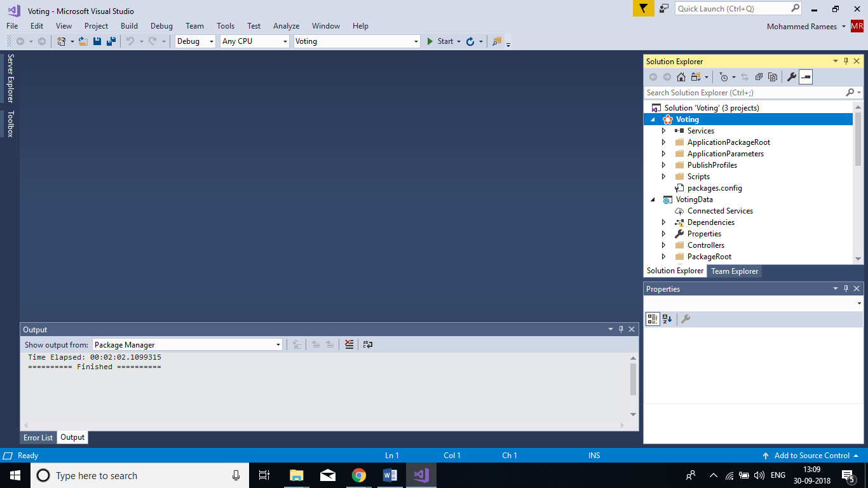
Task: Open the Debug configuration dropdown
Action: pyautogui.click(x=196, y=41)
